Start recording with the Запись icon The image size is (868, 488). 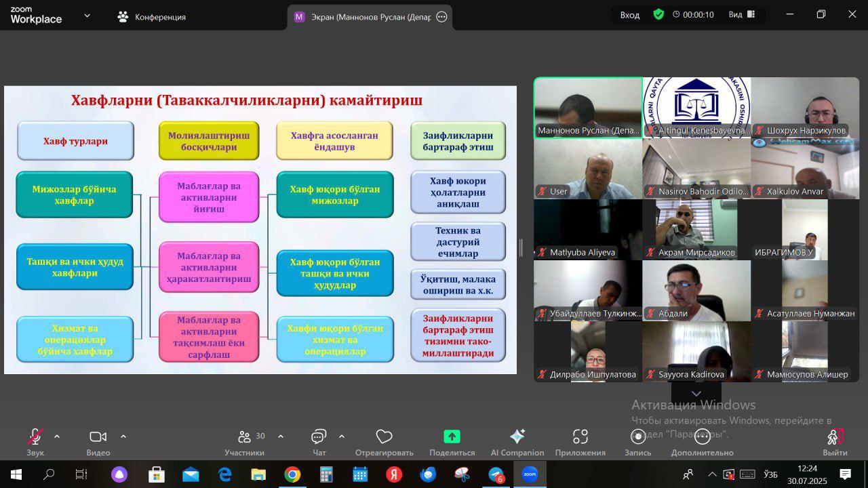637,436
